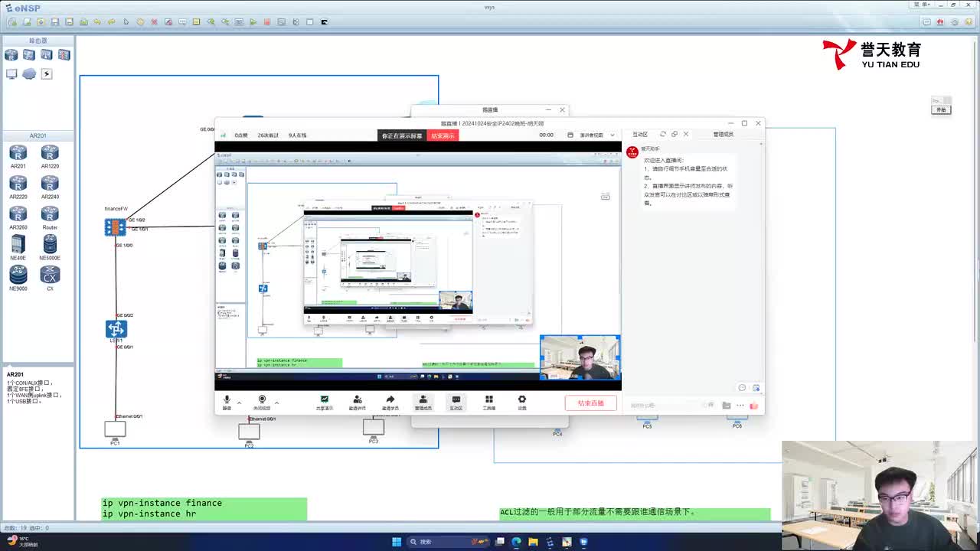Click the red end presentation button

coord(443,135)
